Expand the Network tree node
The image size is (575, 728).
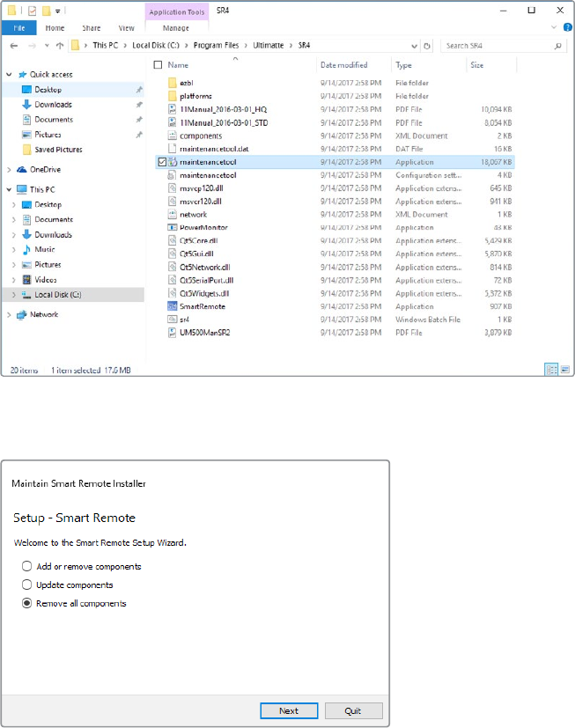pos(9,314)
